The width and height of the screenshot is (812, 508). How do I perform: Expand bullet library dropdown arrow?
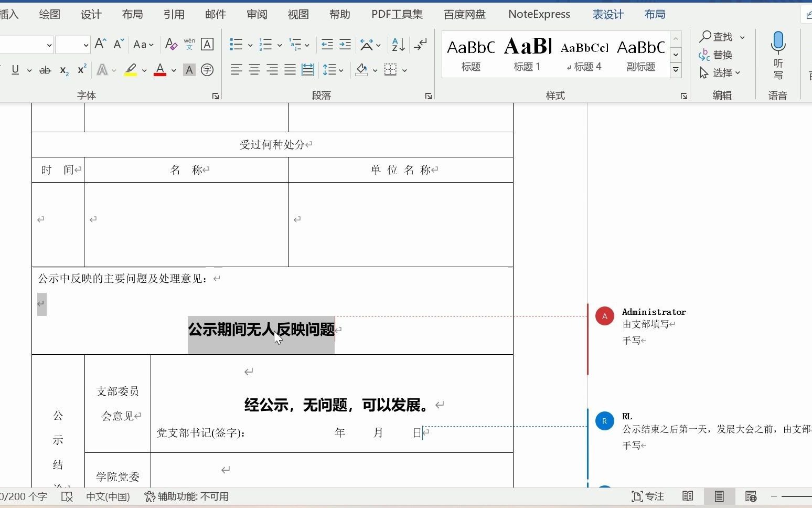pyautogui.click(x=250, y=45)
